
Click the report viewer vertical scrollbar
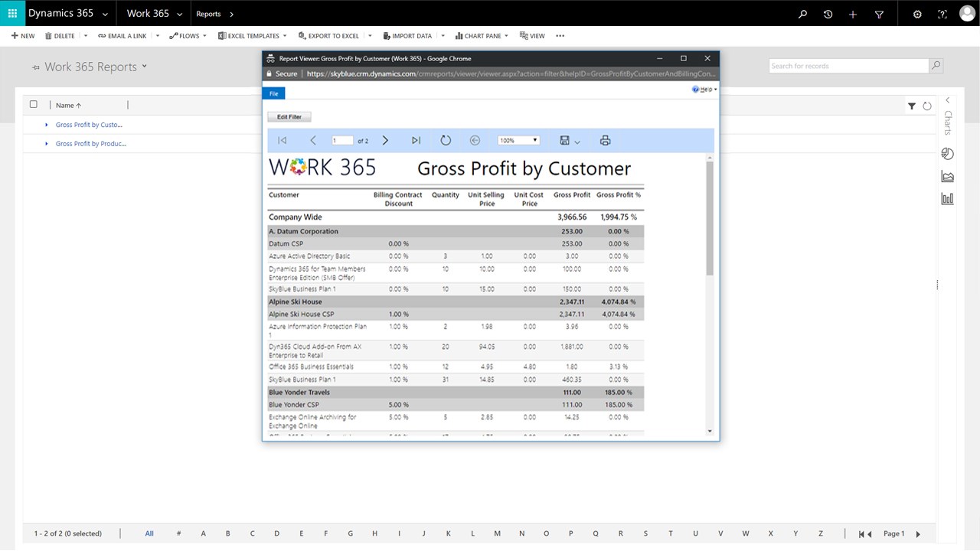click(710, 218)
